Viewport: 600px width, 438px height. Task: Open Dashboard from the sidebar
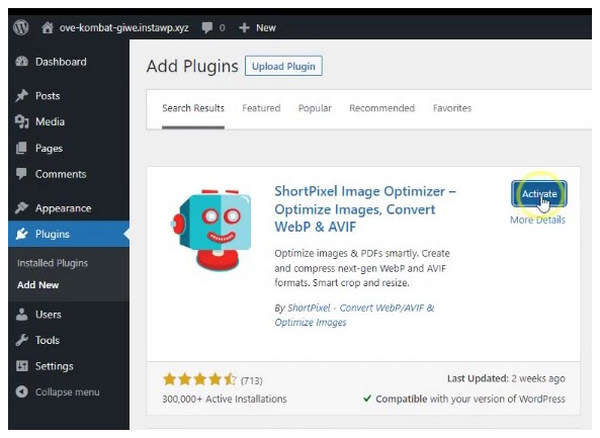[x=60, y=62]
